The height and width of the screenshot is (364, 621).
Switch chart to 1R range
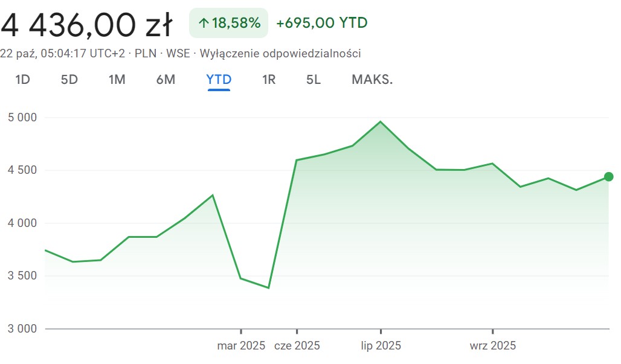pos(269,80)
